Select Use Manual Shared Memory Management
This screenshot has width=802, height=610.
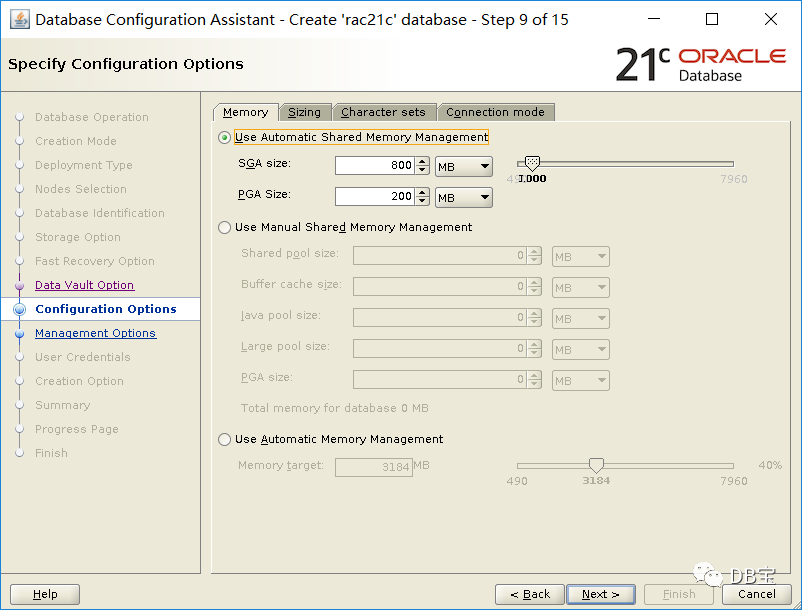pos(224,228)
